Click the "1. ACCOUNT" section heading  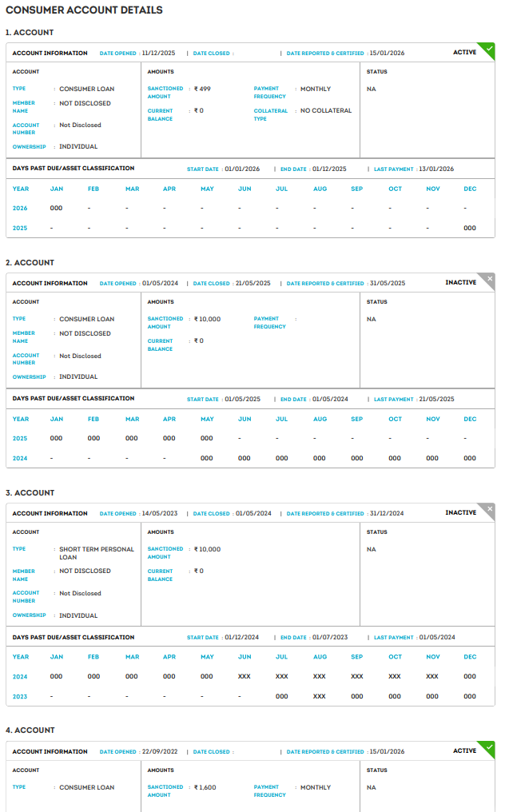(x=30, y=33)
